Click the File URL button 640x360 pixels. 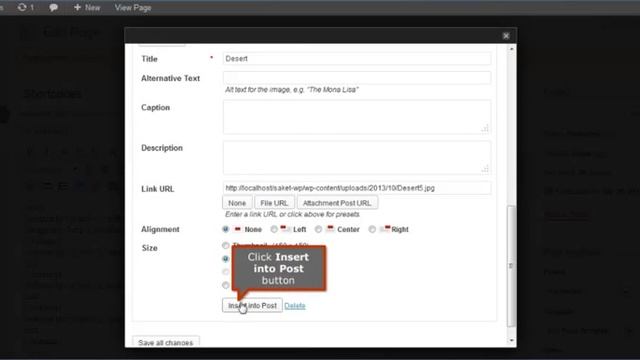pyautogui.click(x=274, y=203)
